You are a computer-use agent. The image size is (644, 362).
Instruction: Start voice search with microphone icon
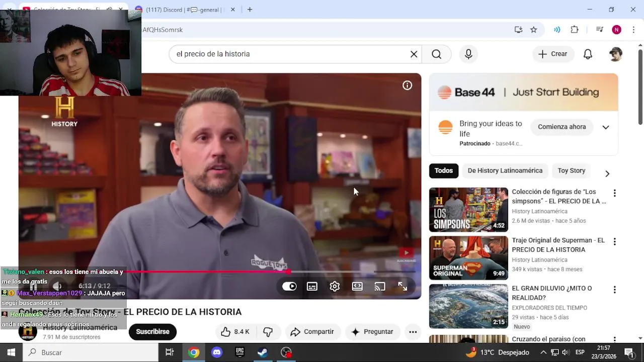pos(468,54)
